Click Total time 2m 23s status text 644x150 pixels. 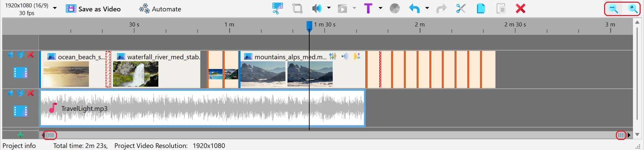click(80, 146)
